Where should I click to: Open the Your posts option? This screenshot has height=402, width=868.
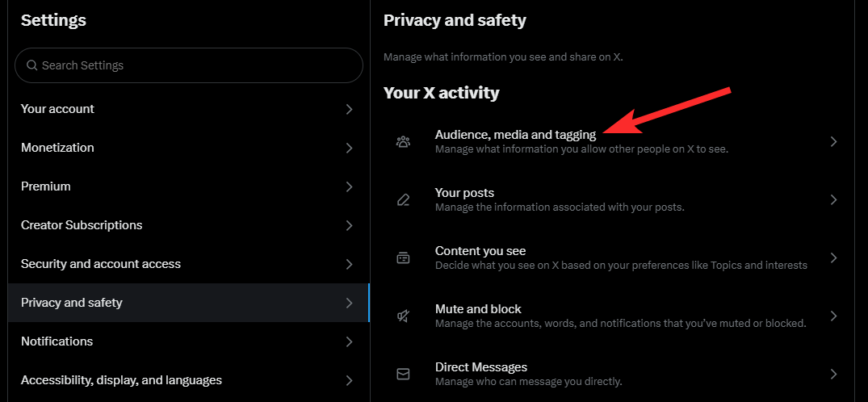tap(464, 194)
